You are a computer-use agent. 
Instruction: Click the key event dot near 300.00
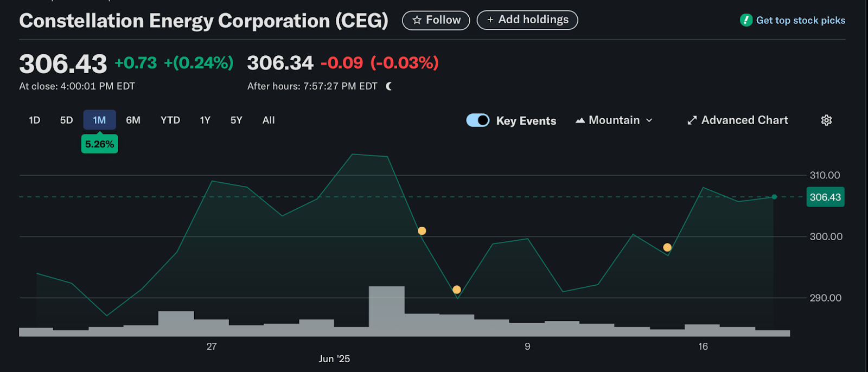click(422, 231)
